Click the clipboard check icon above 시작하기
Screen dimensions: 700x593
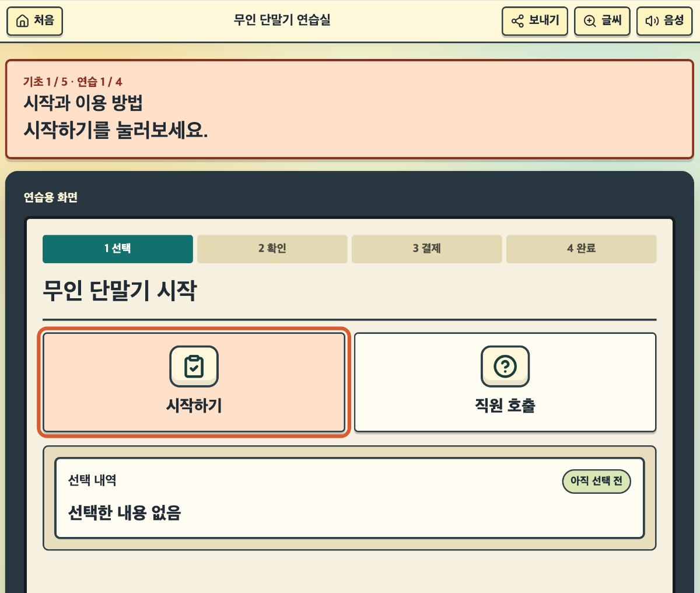point(194,367)
